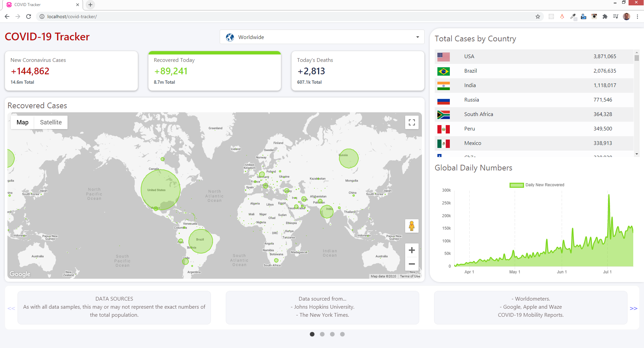
Task: Advance carousel with the >> arrow
Action: (633, 308)
